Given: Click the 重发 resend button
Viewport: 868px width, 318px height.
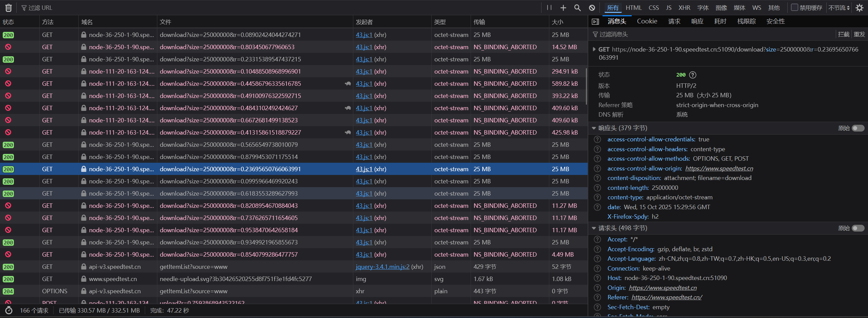Looking at the screenshot, I should click(x=859, y=34).
